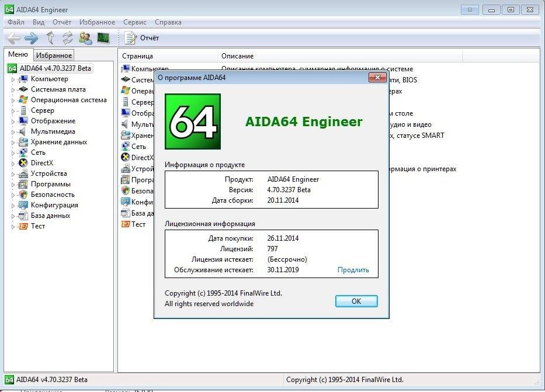
Task: Click the large green 64 logo
Action: pyautogui.click(x=193, y=122)
